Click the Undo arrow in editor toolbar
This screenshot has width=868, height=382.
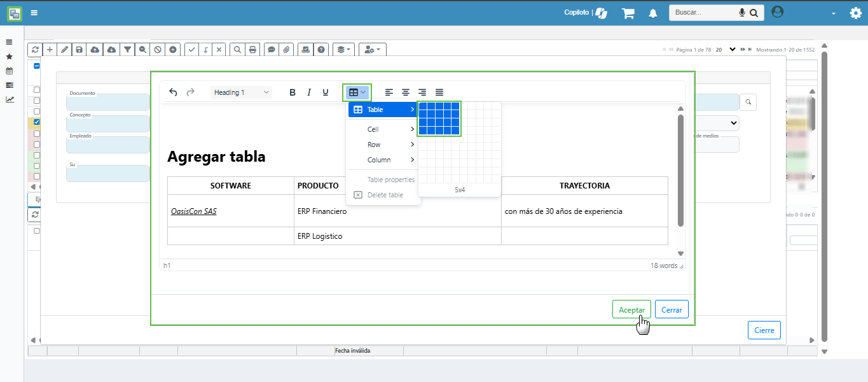coord(173,92)
